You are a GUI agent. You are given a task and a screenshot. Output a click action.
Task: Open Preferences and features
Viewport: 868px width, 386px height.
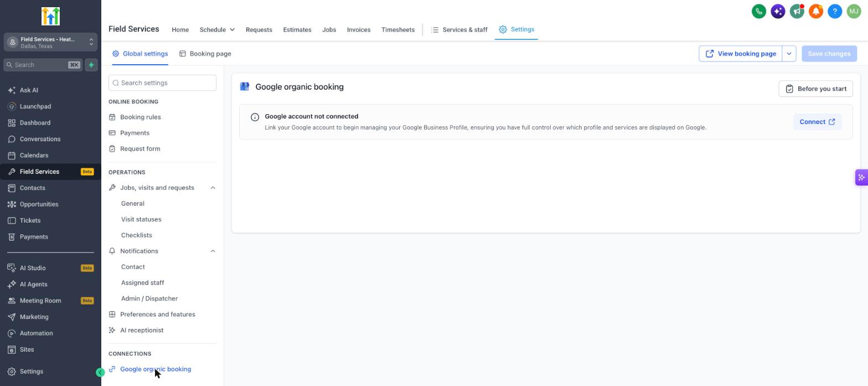pyautogui.click(x=158, y=315)
